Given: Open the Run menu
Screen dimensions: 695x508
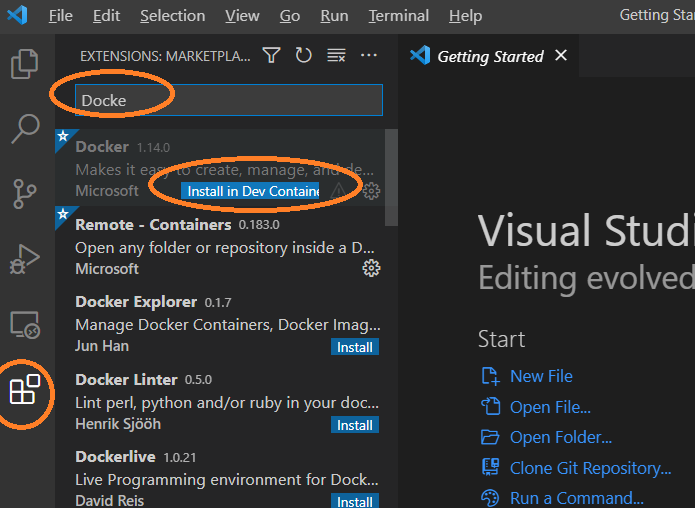Looking at the screenshot, I should tap(334, 16).
